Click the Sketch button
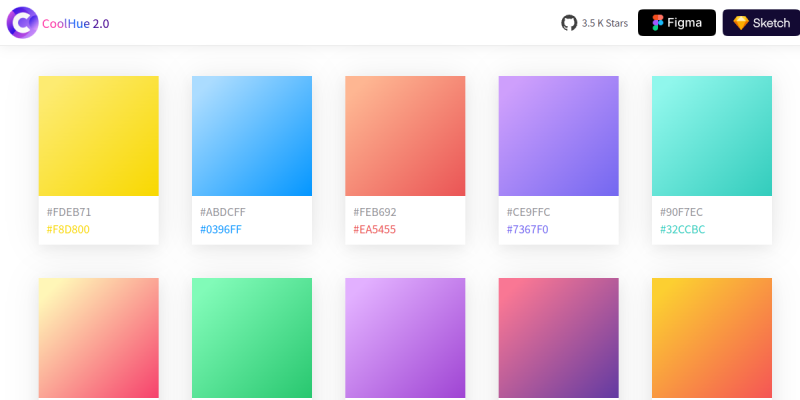The width and height of the screenshot is (800, 400). click(x=761, y=22)
